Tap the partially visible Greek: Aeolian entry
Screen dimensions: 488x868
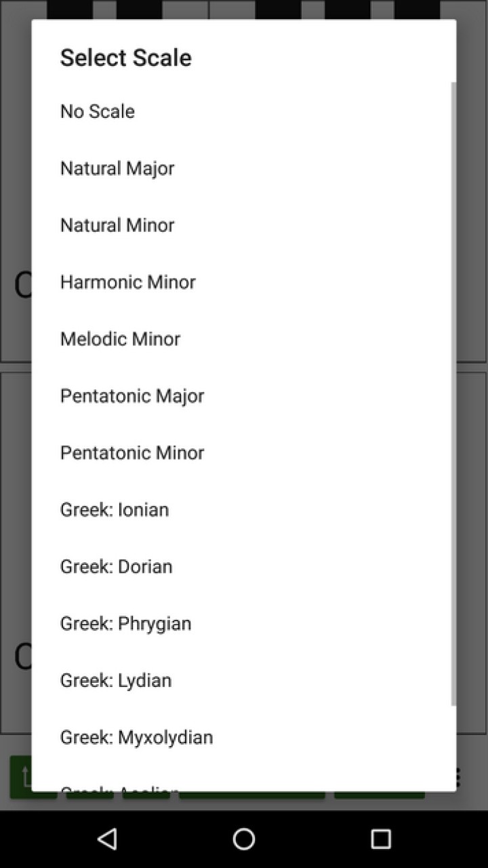(x=244, y=779)
